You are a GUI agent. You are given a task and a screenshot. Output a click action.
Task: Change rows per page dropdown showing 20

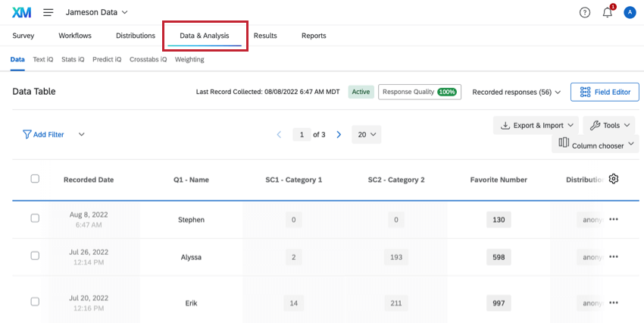pyautogui.click(x=367, y=134)
